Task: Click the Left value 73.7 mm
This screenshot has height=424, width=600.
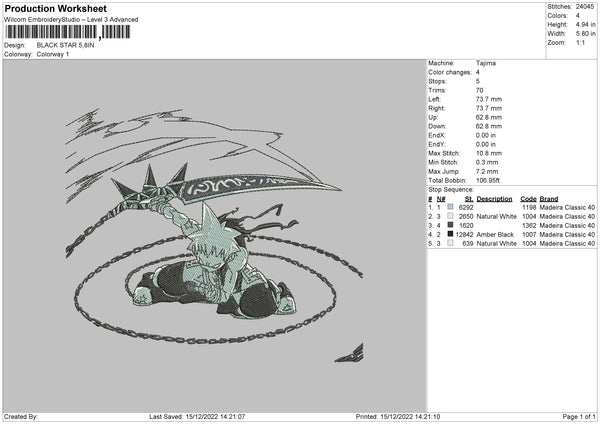Action: click(x=489, y=99)
